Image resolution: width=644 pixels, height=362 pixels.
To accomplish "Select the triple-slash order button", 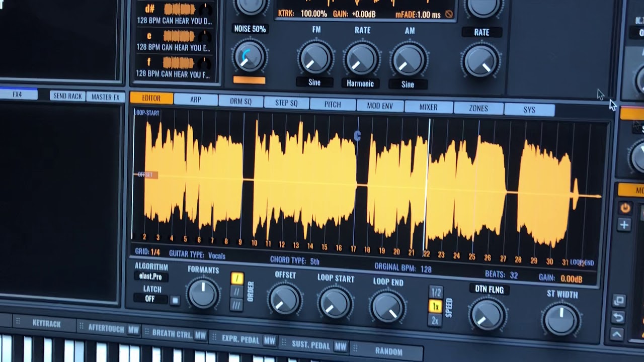I will tap(236, 305).
